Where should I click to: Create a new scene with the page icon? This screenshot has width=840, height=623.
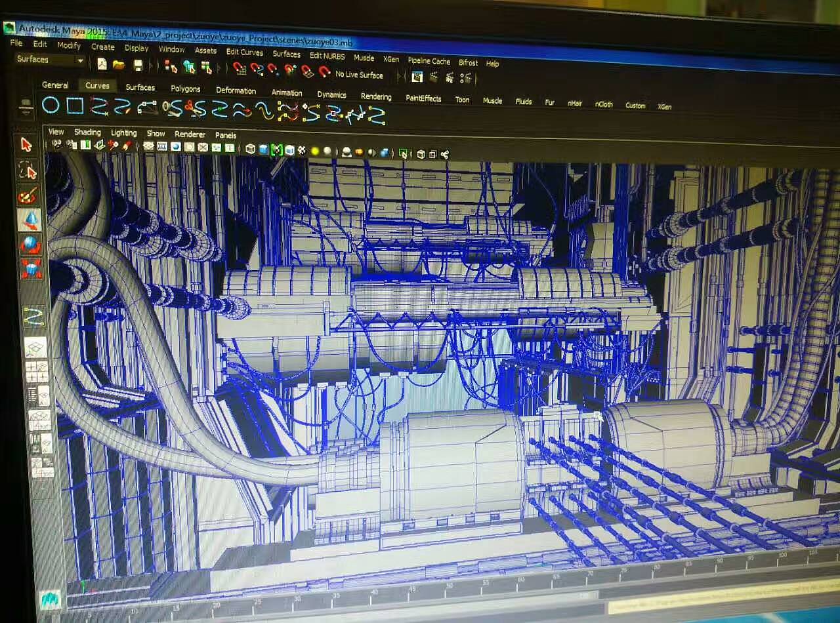click(102, 64)
